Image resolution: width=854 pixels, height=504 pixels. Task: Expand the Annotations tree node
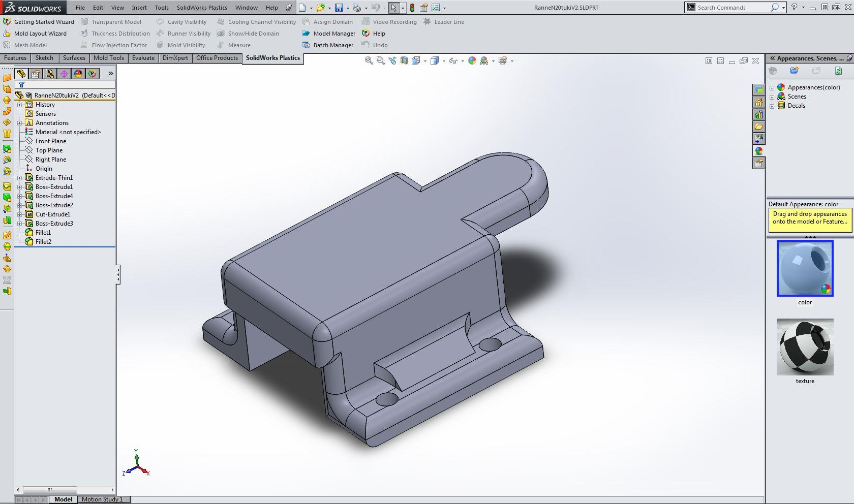tap(20, 123)
